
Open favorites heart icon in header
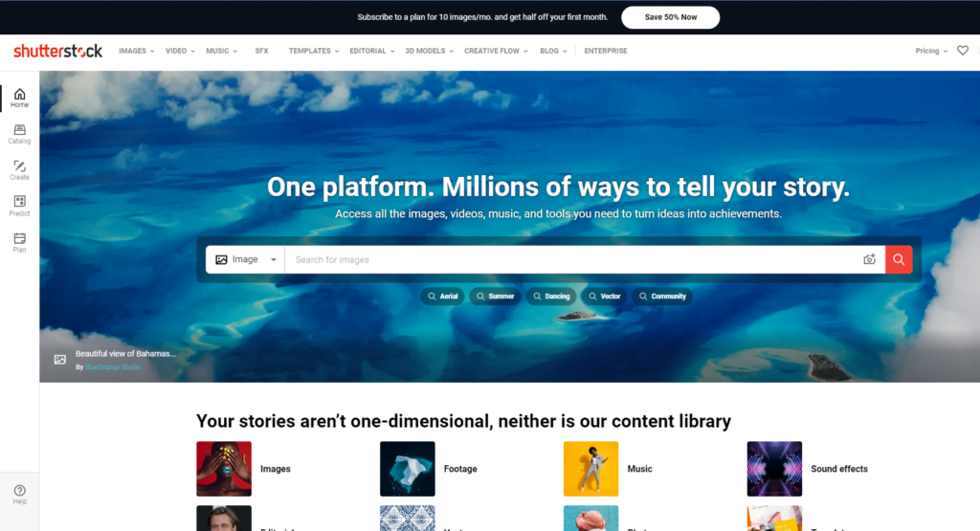(963, 51)
